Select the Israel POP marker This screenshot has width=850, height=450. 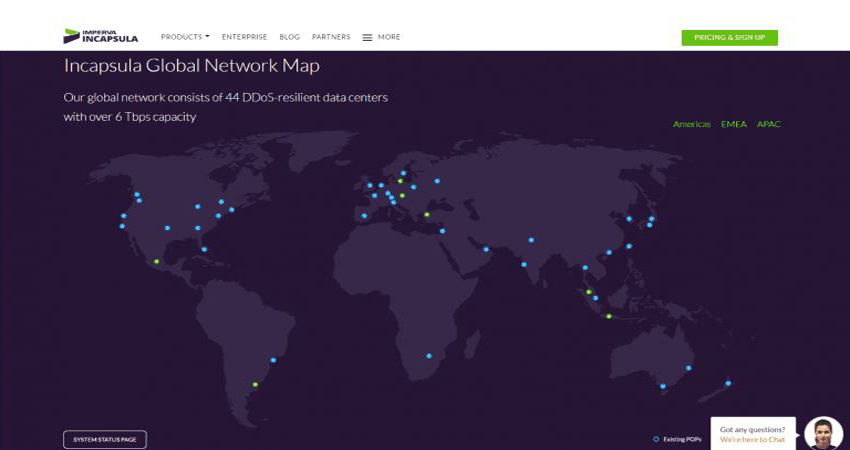click(x=442, y=231)
